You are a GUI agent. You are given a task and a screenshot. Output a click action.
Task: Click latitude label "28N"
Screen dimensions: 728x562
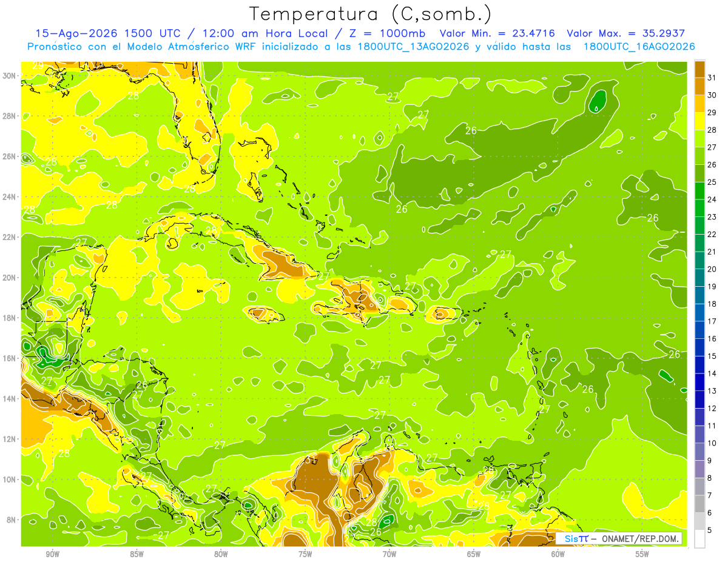pyautogui.click(x=10, y=116)
